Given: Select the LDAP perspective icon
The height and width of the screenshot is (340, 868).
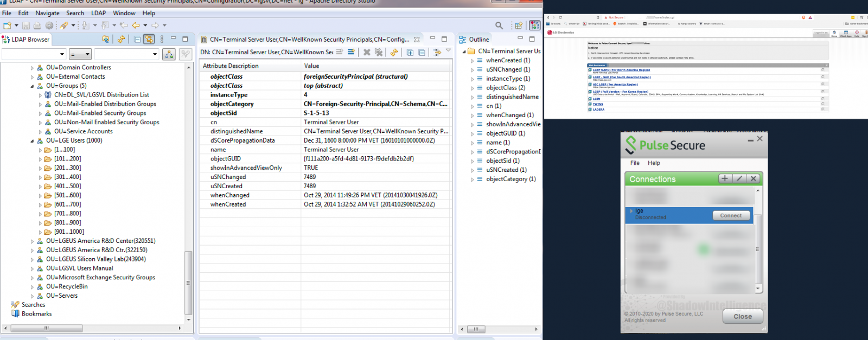Looking at the screenshot, I should (x=535, y=25).
